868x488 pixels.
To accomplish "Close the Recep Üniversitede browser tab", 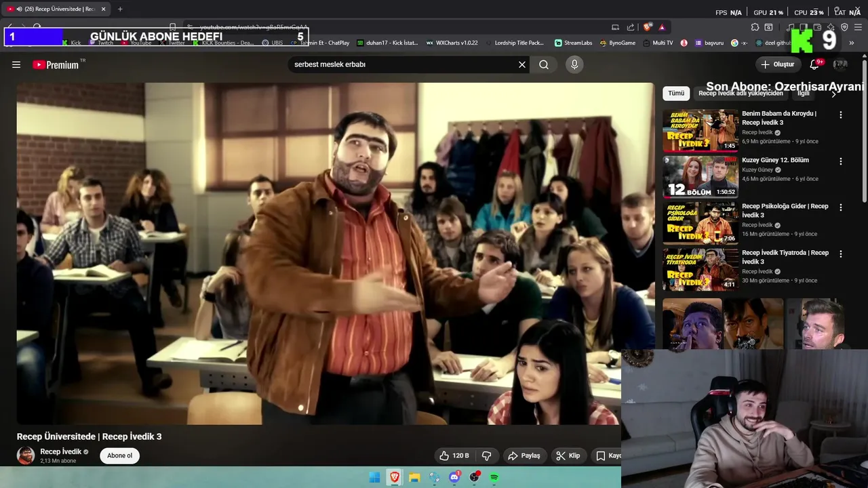I will pyautogui.click(x=104, y=9).
